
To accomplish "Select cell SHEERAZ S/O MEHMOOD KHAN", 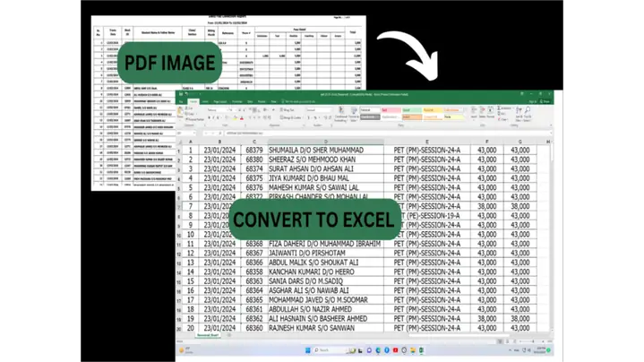I will point(326,159).
